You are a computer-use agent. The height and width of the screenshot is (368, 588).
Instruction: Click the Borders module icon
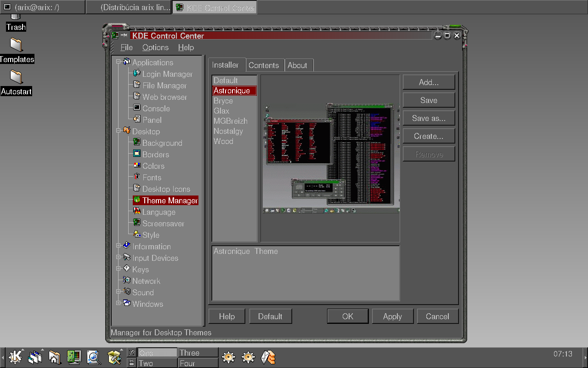pos(136,154)
